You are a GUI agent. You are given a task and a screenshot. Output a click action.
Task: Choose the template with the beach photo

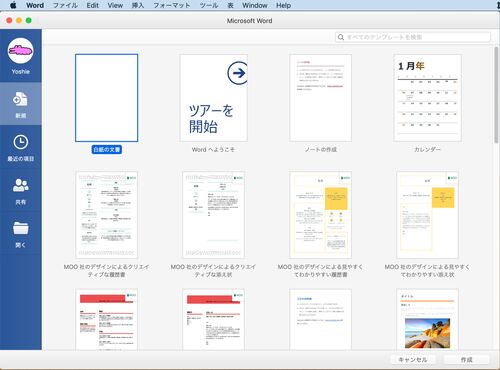(427, 319)
